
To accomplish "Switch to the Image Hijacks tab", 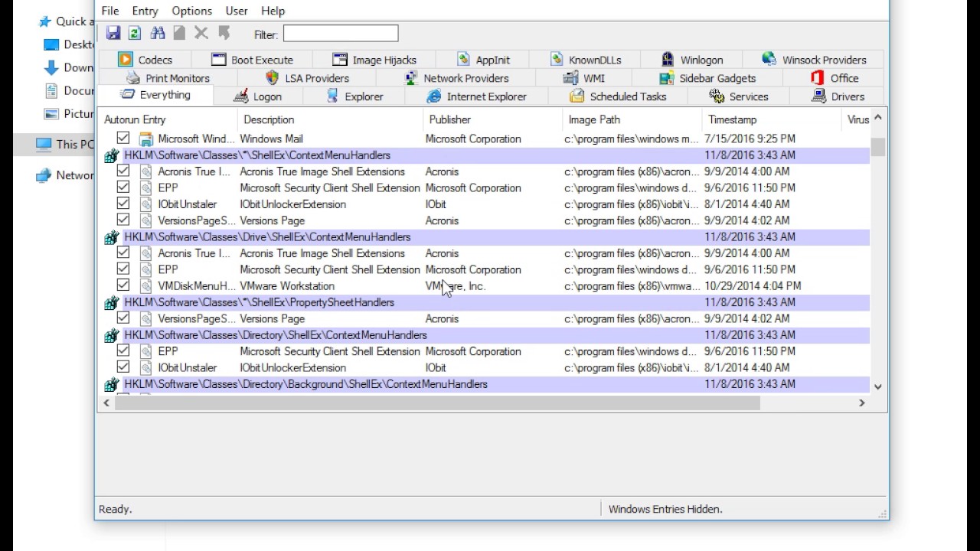I will tap(374, 60).
